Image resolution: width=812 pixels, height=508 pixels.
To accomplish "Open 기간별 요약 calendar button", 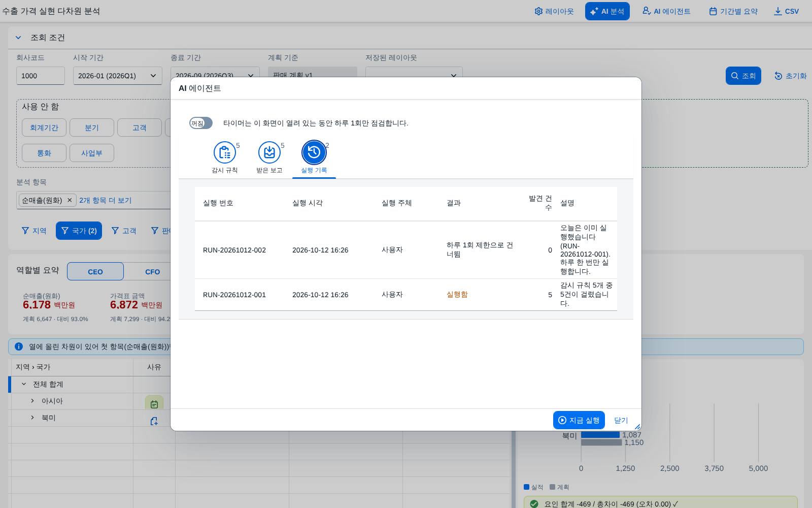I will click(733, 11).
